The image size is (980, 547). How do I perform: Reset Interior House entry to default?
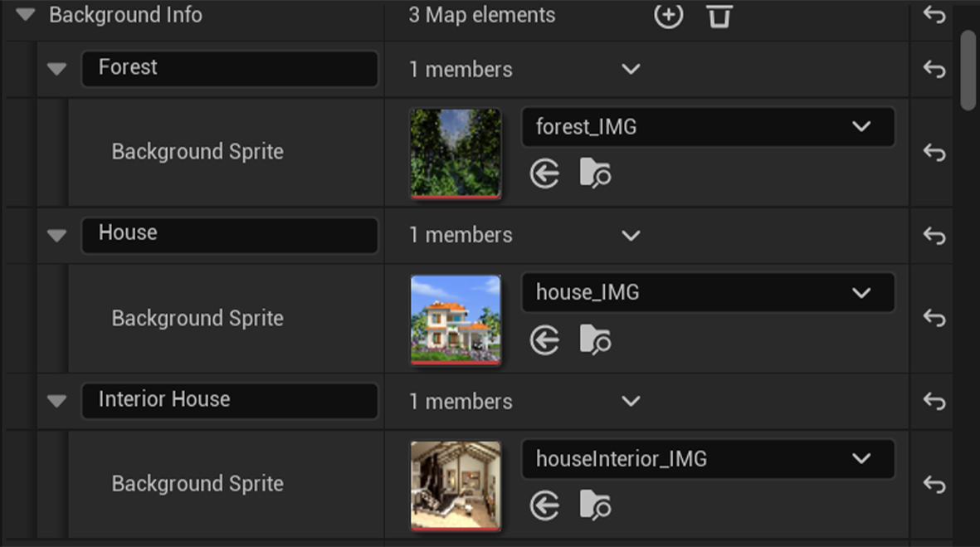point(934,401)
